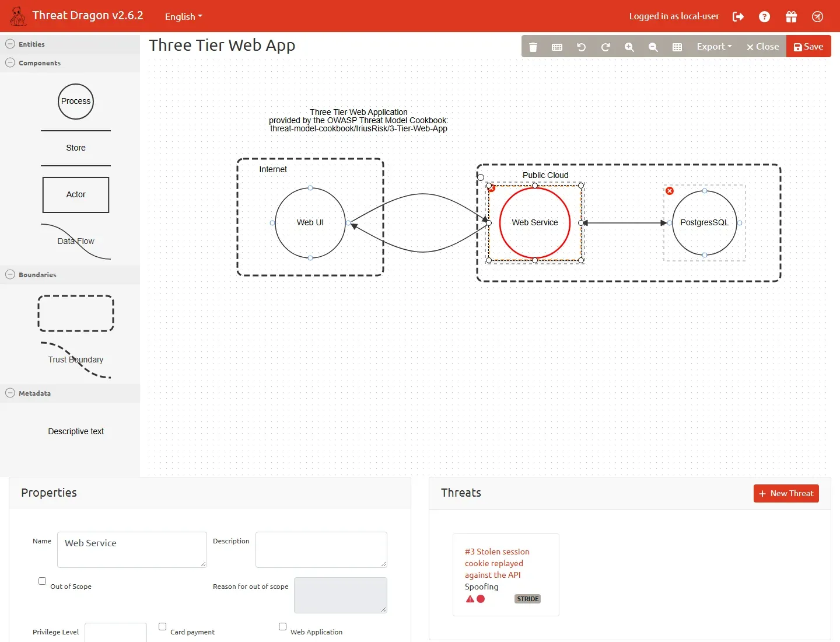
Task: Click the gift icon in header
Action: tap(791, 16)
